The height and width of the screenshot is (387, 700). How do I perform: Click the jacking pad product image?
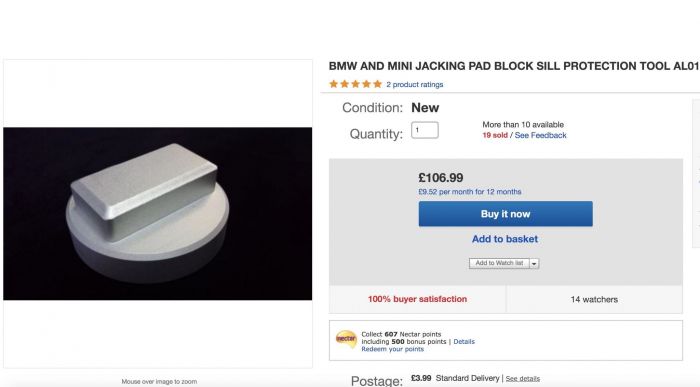click(158, 213)
